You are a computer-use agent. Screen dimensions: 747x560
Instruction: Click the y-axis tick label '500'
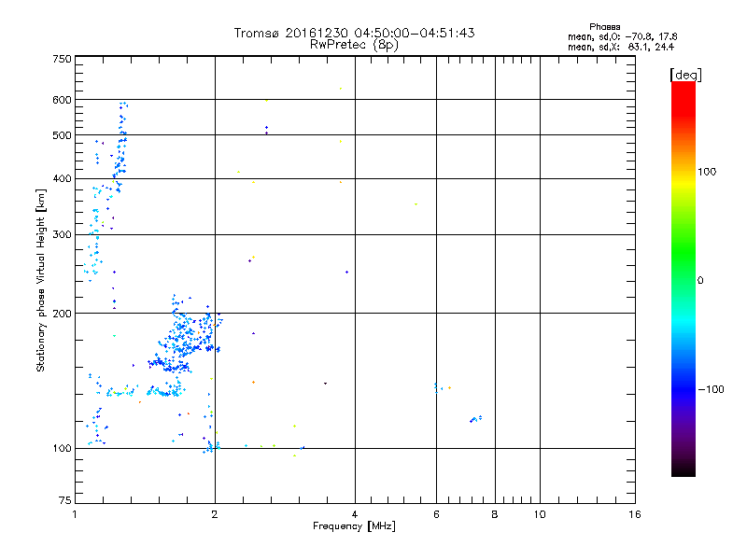tap(62, 135)
